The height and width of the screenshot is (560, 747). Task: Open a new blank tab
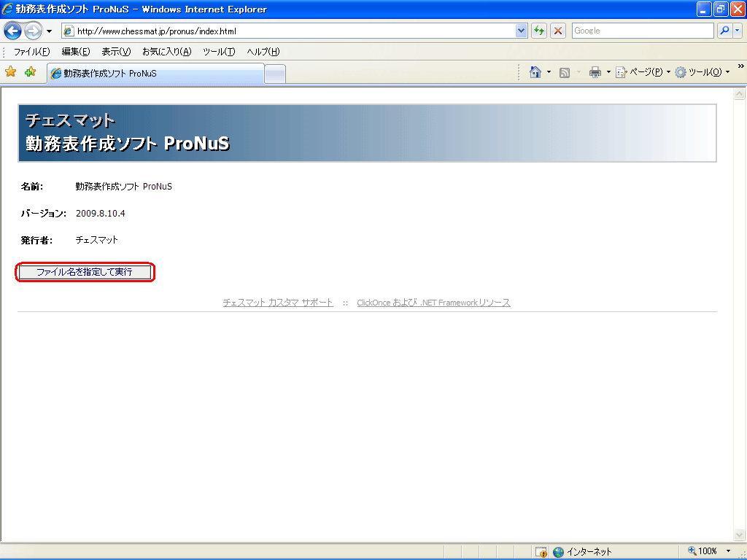[275, 74]
